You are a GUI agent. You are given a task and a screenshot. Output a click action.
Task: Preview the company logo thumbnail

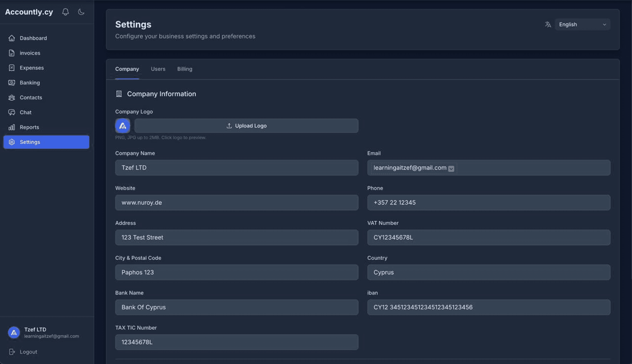[x=123, y=126]
